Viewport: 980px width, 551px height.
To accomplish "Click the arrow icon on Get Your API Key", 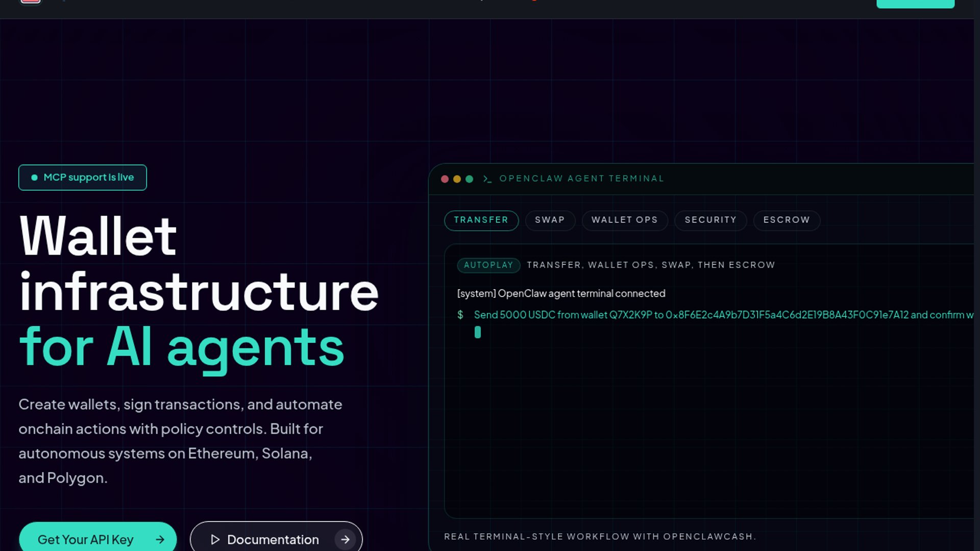I will click(x=160, y=540).
